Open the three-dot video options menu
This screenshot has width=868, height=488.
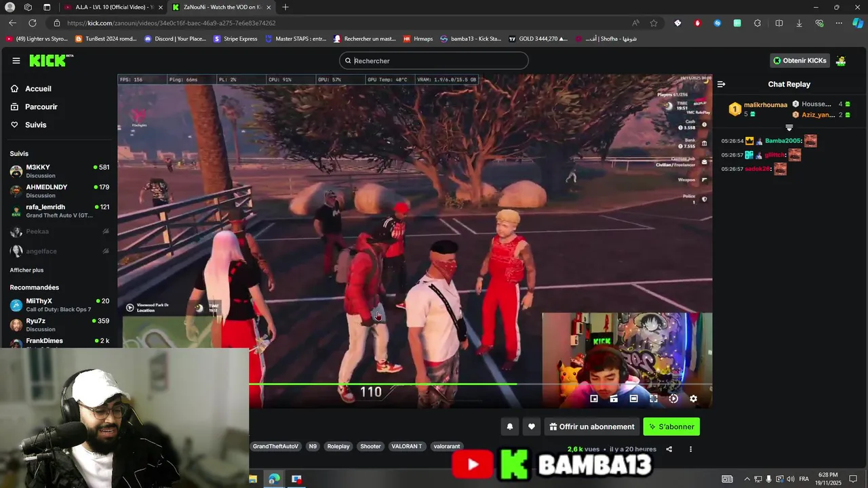(690, 449)
